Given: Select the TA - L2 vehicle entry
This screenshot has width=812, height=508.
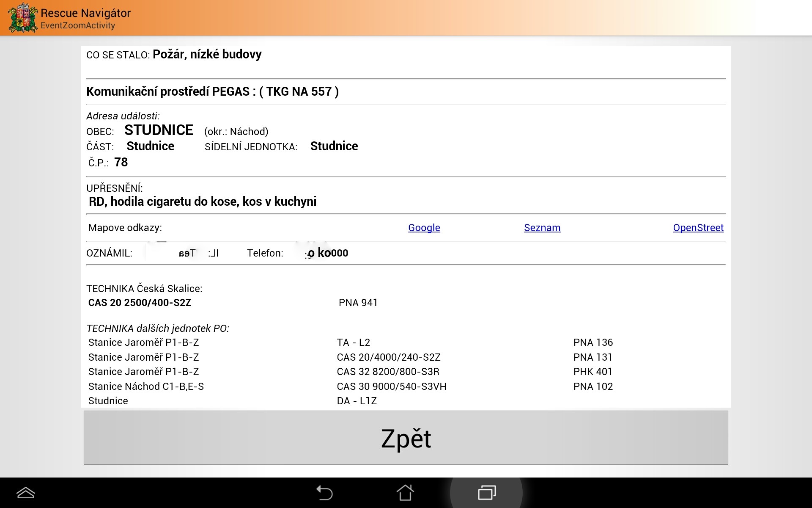Looking at the screenshot, I should (353, 342).
